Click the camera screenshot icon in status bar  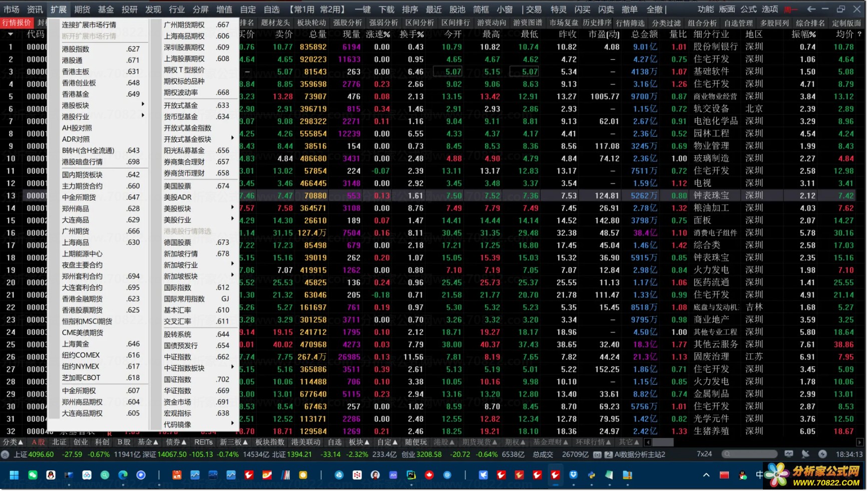tap(597, 454)
